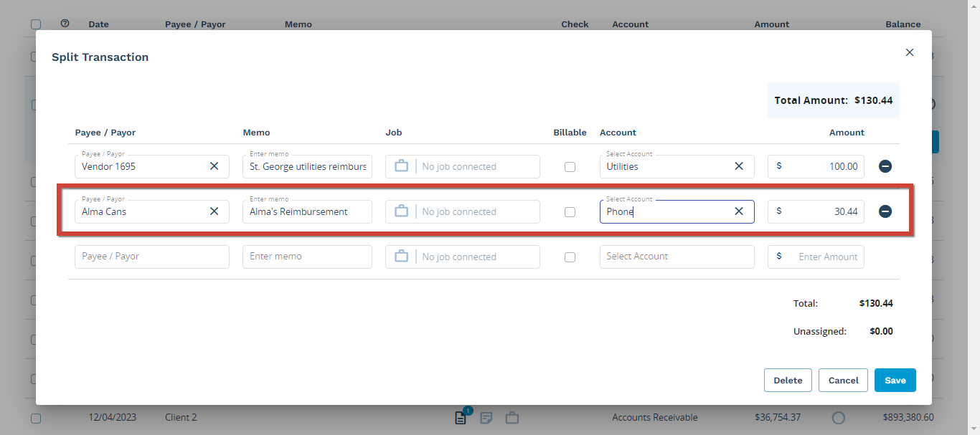This screenshot has width=980, height=435.
Task: Check Billable in the empty split row
Action: point(570,257)
